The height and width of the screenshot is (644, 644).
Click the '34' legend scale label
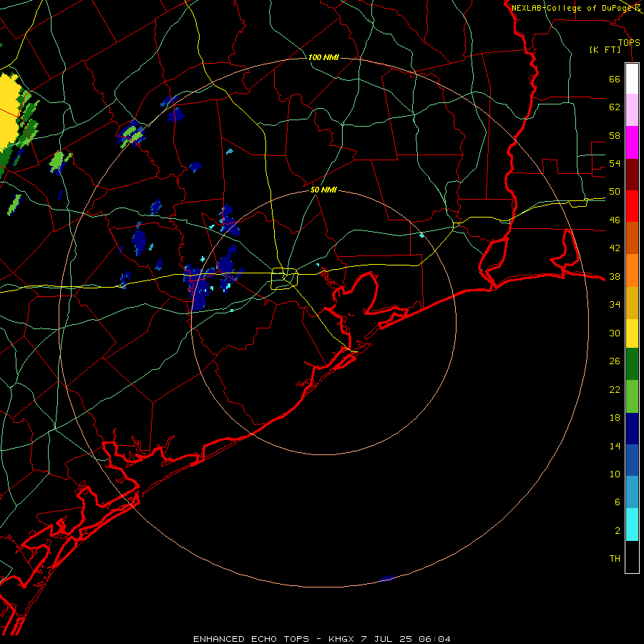click(615, 305)
